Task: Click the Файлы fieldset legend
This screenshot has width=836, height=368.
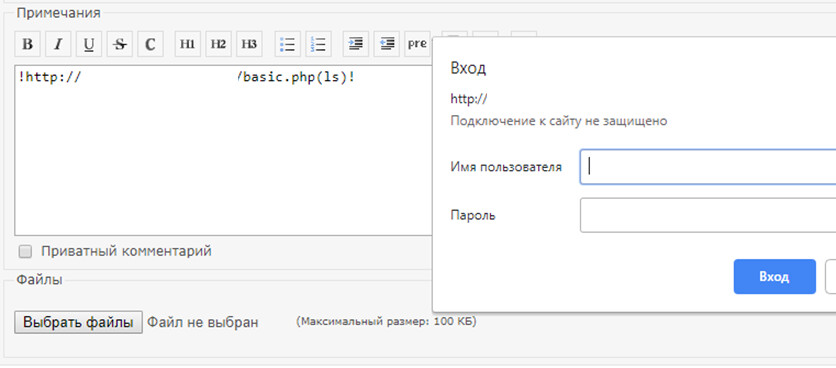Action: pyautogui.click(x=39, y=279)
